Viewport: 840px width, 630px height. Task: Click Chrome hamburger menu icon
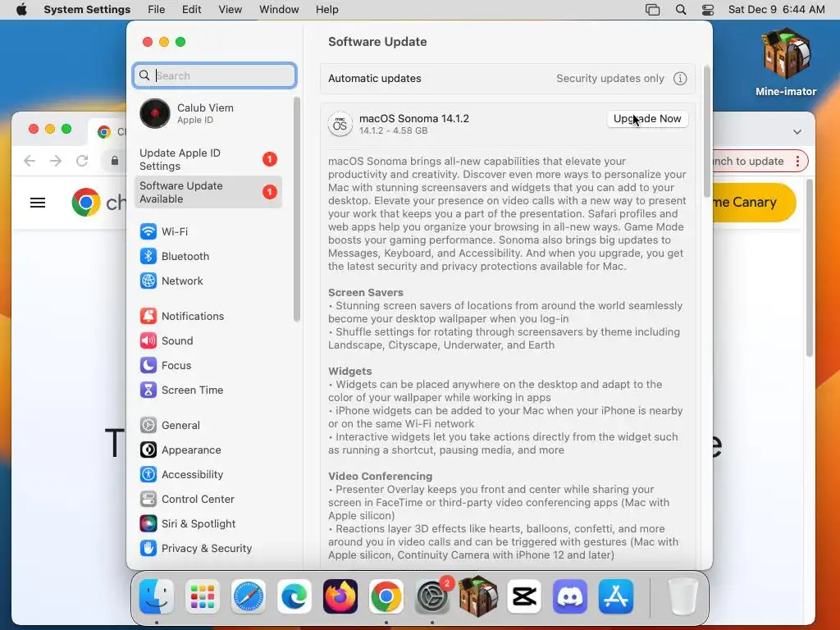pos(38,203)
